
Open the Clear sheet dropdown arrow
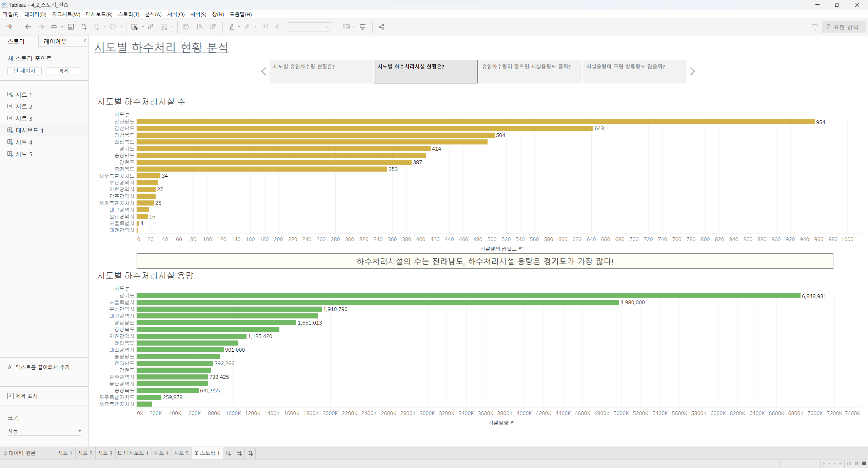(172, 27)
